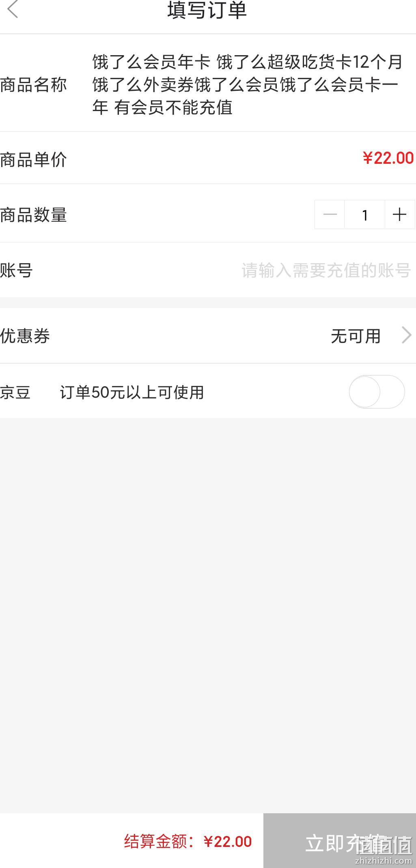This screenshot has width=416, height=868.
Task: Increase product quantity with plus button
Action: point(400,214)
